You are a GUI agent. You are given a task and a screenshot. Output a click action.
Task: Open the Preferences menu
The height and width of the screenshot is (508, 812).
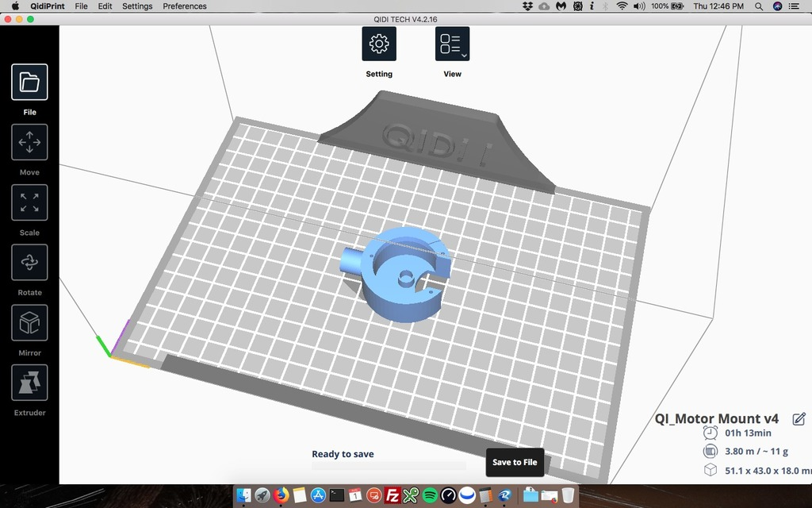184,6
